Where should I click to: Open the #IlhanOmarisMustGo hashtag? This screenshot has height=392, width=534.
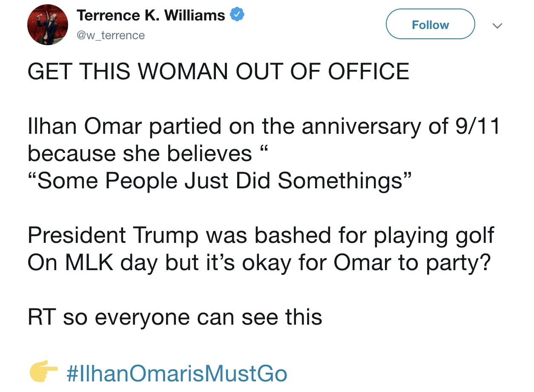177,374
